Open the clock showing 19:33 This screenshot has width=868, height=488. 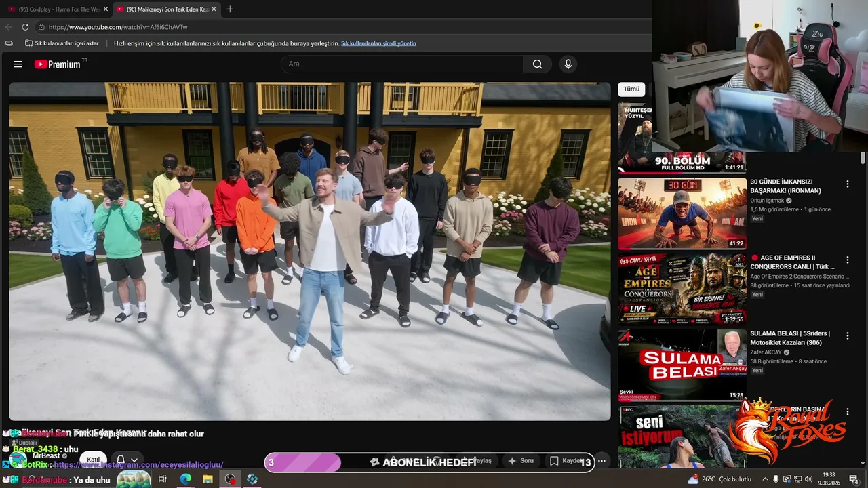[x=829, y=479]
